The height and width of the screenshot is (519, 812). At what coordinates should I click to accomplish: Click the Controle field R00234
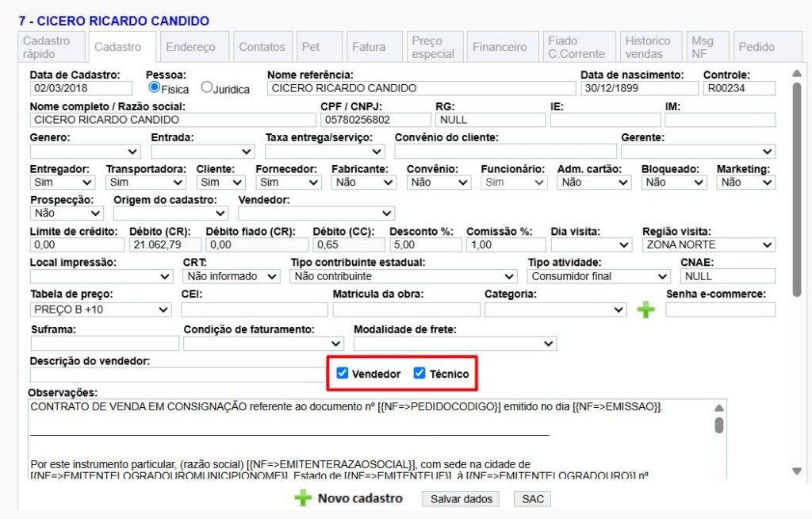pyautogui.click(x=739, y=88)
